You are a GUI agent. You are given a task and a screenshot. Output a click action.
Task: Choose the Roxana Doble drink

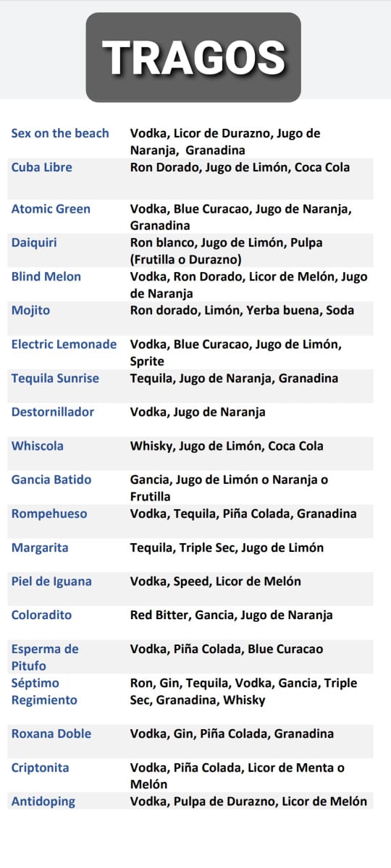click(x=51, y=733)
